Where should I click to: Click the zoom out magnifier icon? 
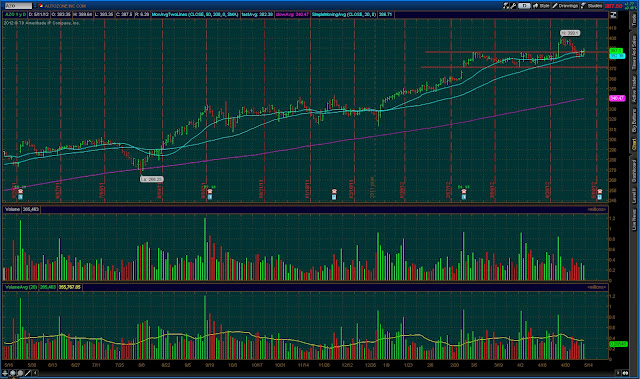(x=20, y=373)
